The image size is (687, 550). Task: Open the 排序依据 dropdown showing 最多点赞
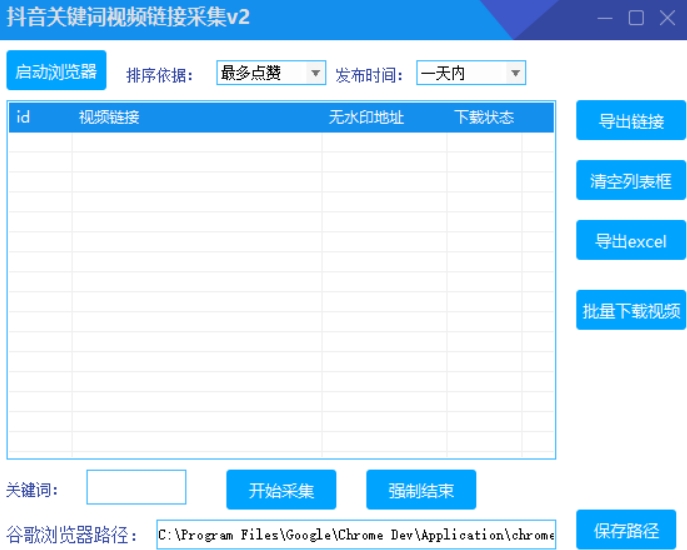pyautogui.click(x=271, y=73)
